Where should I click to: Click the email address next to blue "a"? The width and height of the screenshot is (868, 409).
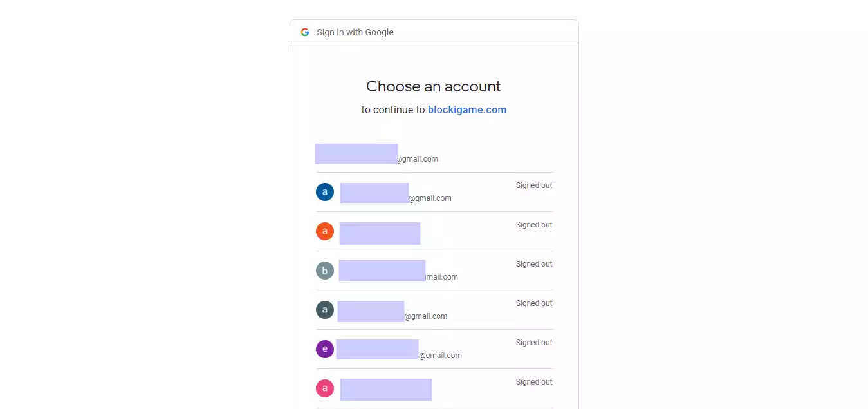pyautogui.click(x=396, y=195)
